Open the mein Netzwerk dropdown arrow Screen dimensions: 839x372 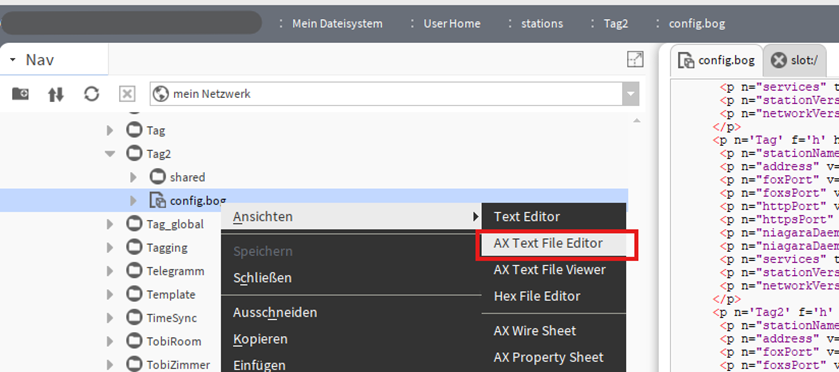click(630, 94)
